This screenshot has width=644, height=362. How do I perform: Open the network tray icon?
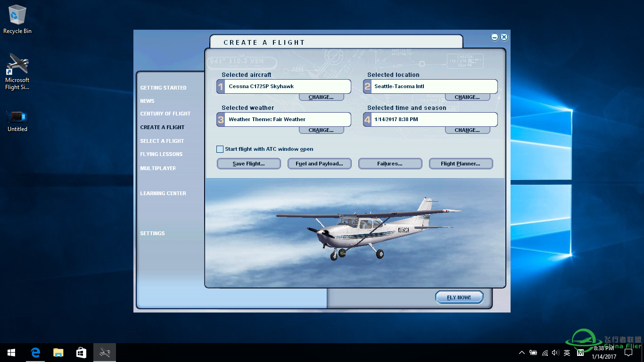pyautogui.click(x=545, y=353)
